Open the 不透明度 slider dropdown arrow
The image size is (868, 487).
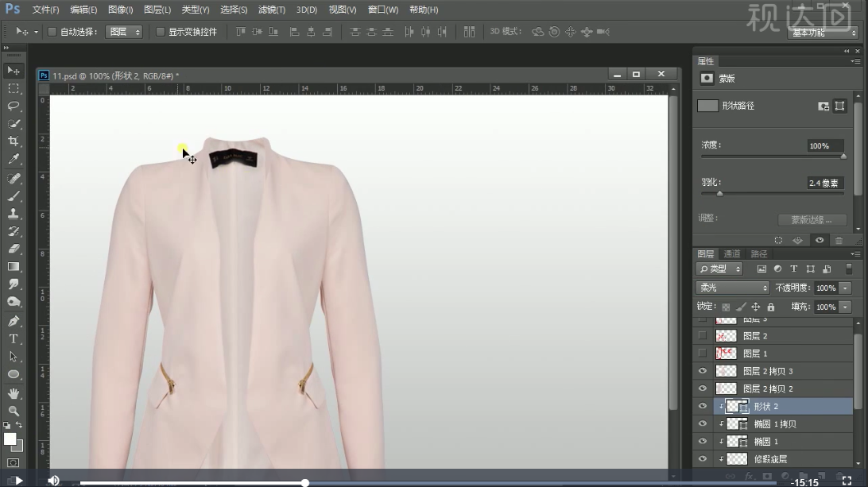(x=845, y=288)
